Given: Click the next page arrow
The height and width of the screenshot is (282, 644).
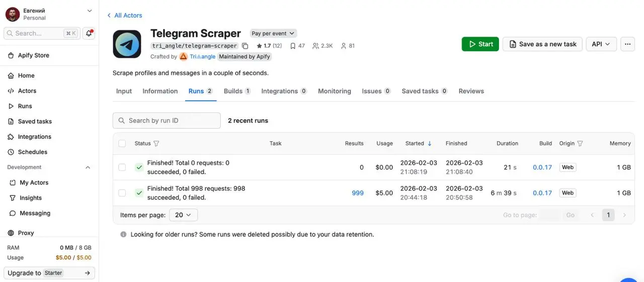Looking at the screenshot, I should [x=624, y=215].
